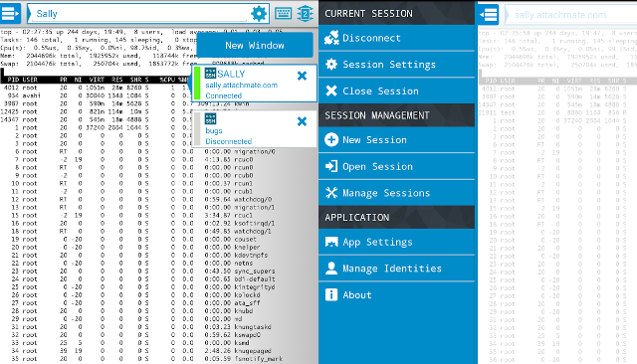
Task: Choose Disconnect from the menu
Action: coord(396,38)
